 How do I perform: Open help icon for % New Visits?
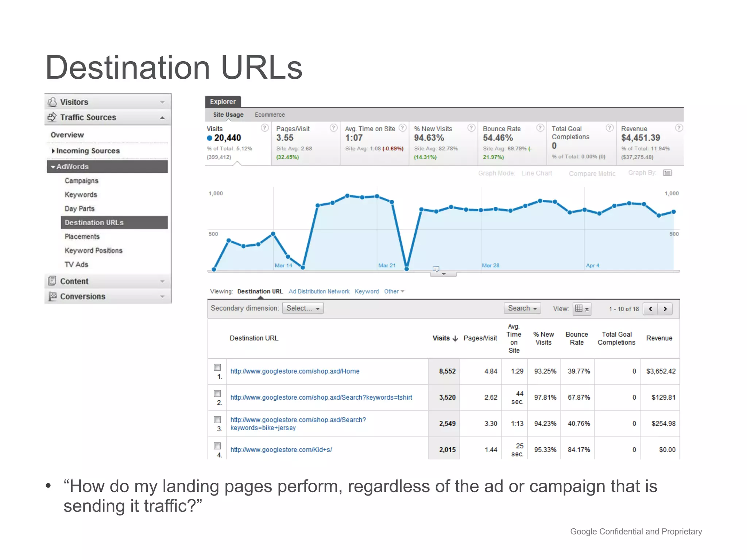pyautogui.click(x=471, y=128)
